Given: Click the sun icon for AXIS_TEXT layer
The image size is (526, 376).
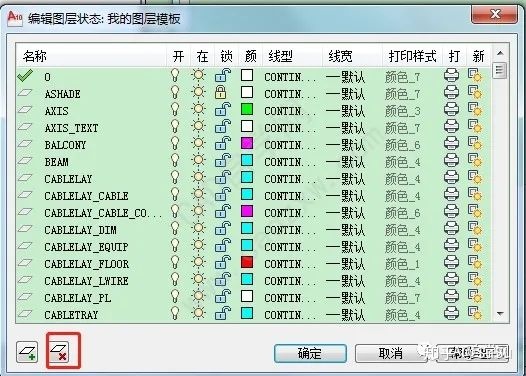Looking at the screenshot, I should [x=198, y=126].
